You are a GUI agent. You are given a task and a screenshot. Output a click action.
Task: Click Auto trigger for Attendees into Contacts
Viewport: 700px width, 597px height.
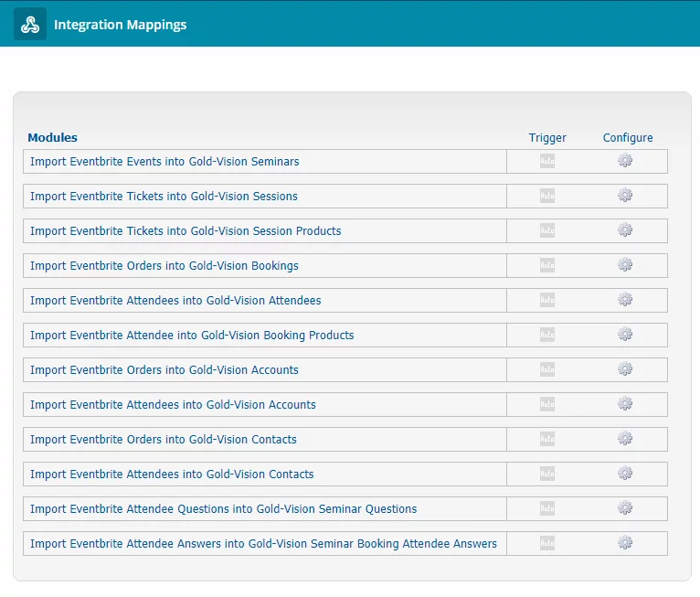547,474
